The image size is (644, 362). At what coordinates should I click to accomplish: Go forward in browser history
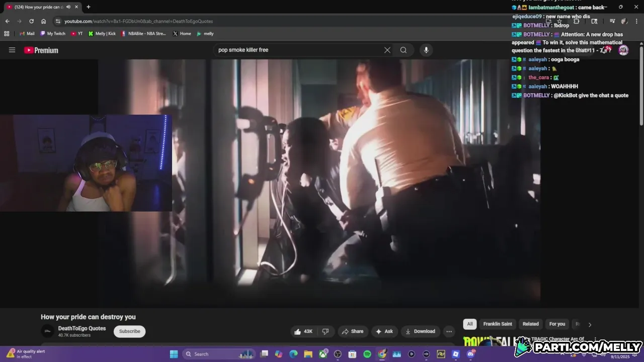[x=19, y=21]
